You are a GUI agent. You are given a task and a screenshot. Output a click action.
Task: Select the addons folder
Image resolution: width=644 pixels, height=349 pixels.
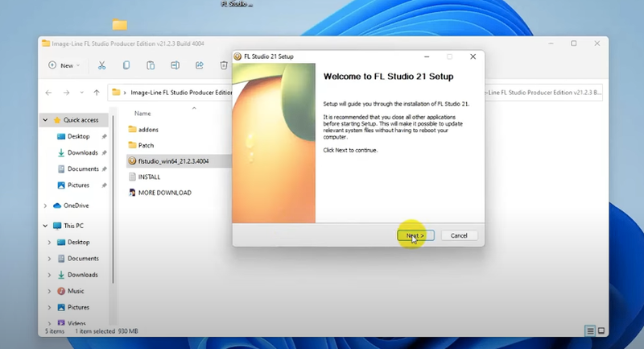point(148,130)
